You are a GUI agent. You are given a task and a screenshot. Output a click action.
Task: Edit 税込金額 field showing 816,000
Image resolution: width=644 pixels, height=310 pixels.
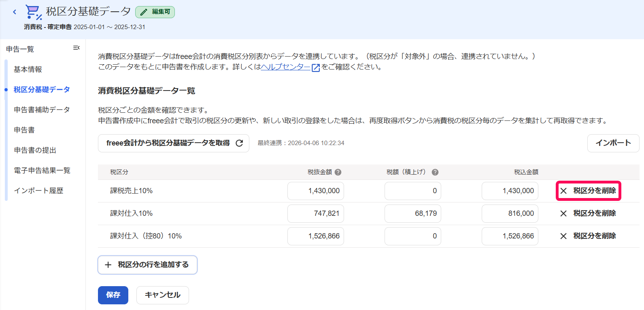click(510, 213)
